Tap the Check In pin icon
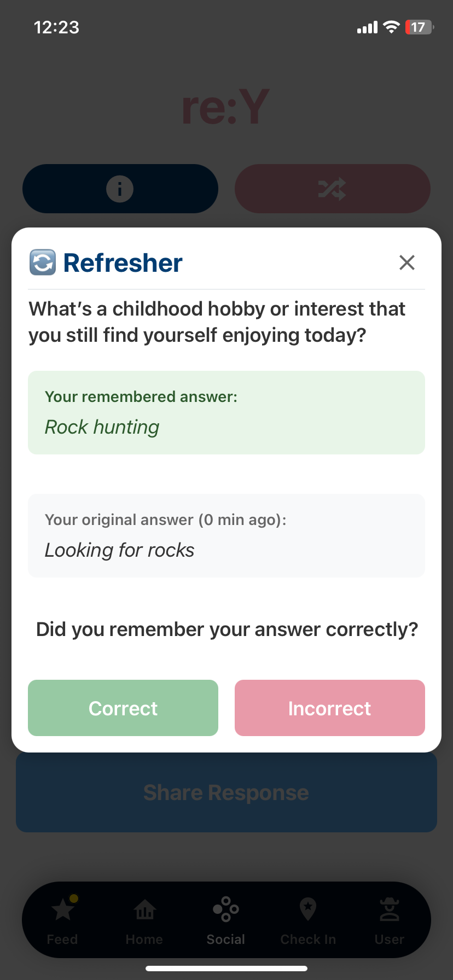This screenshot has width=453, height=980. click(307, 909)
